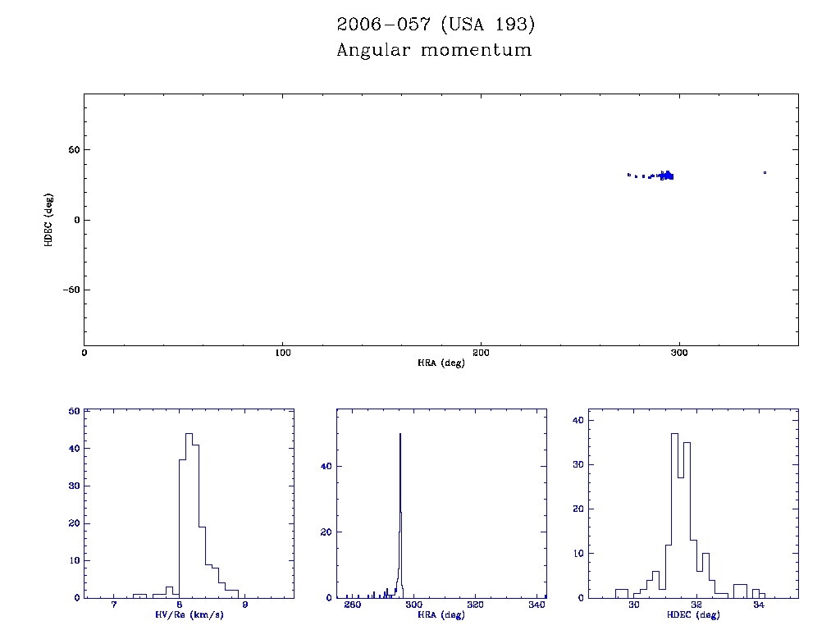Click the title text "2006-057 (USA 193)"
This screenshot has height=630, width=840.
click(x=436, y=25)
